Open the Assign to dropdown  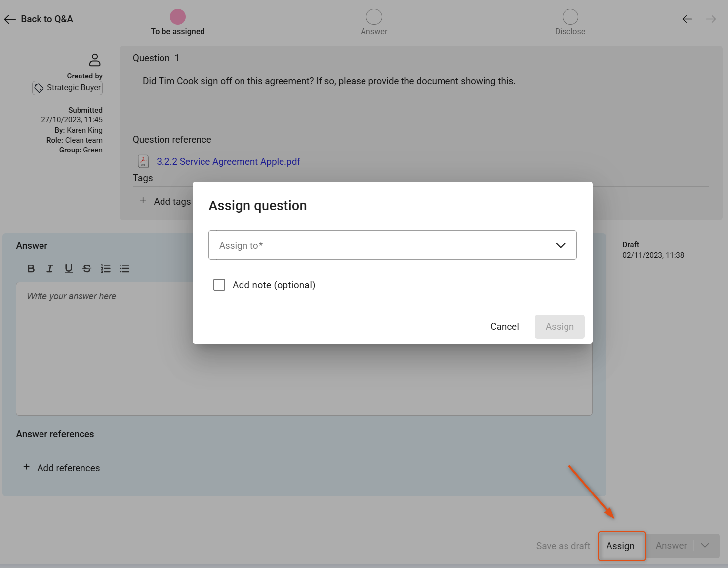(393, 245)
